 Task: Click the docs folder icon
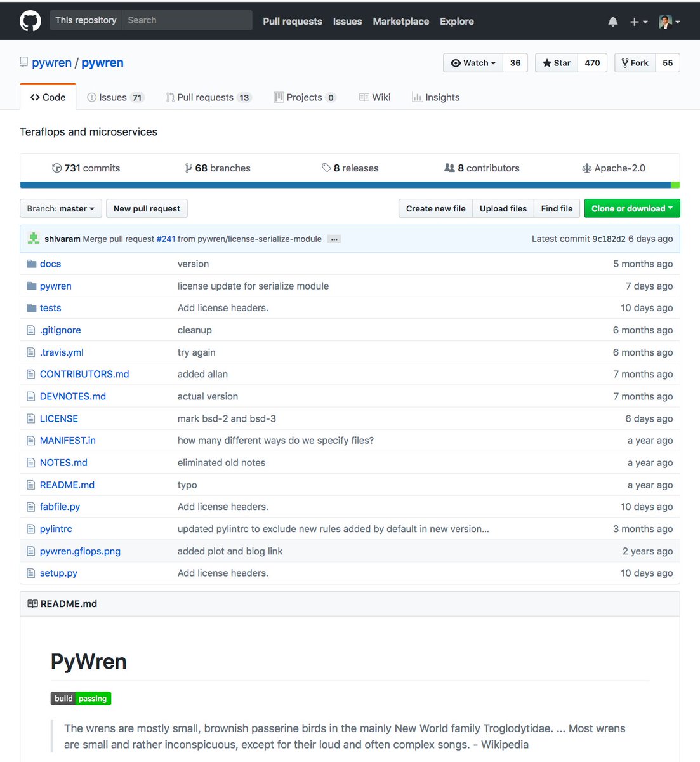pos(32,264)
